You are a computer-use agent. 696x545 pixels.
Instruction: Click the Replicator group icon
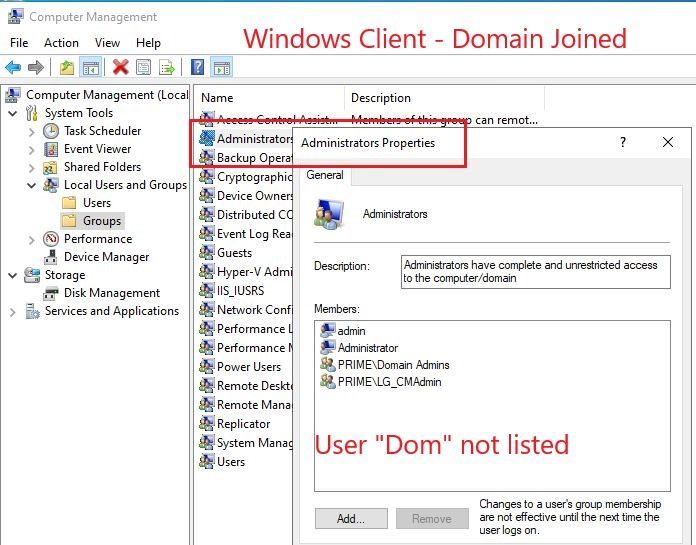[x=206, y=423]
